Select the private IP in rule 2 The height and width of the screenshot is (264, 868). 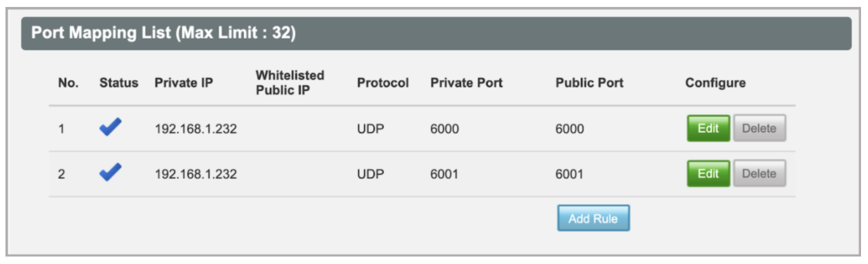[x=196, y=174]
